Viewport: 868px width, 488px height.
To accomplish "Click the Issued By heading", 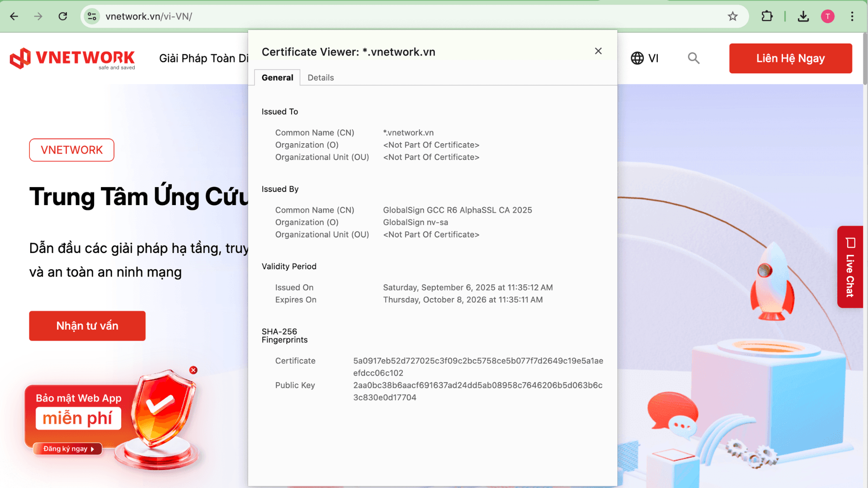I will tap(280, 189).
